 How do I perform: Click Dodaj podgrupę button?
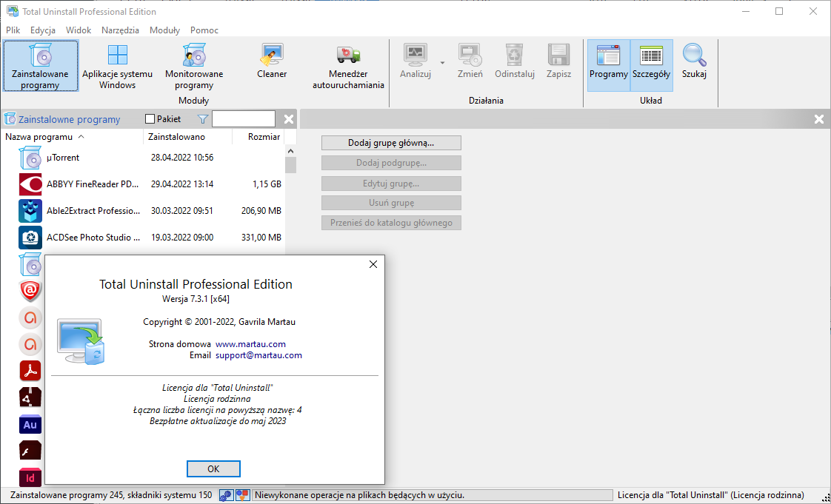(391, 163)
